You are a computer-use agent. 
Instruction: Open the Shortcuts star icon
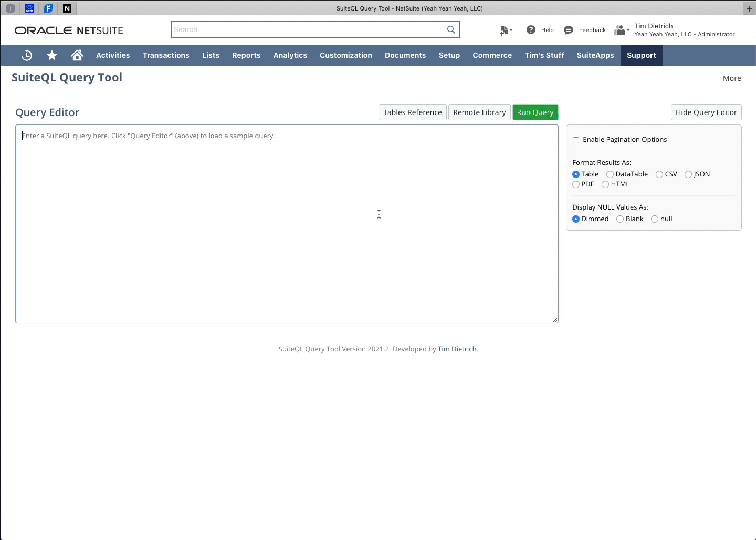click(52, 55)
